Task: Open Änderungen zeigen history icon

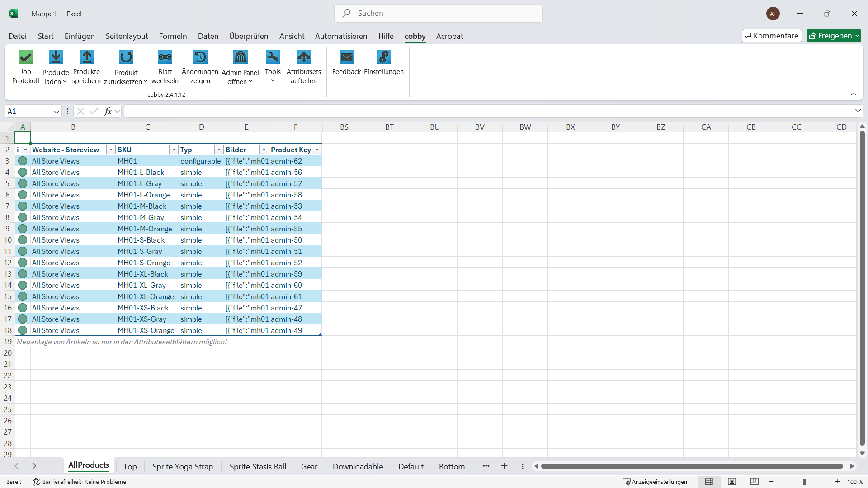Action: pos(200,57)
